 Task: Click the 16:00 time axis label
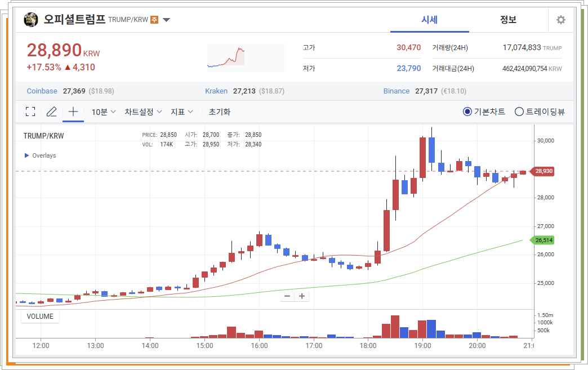pyautogui.click(x=259, y=346)
